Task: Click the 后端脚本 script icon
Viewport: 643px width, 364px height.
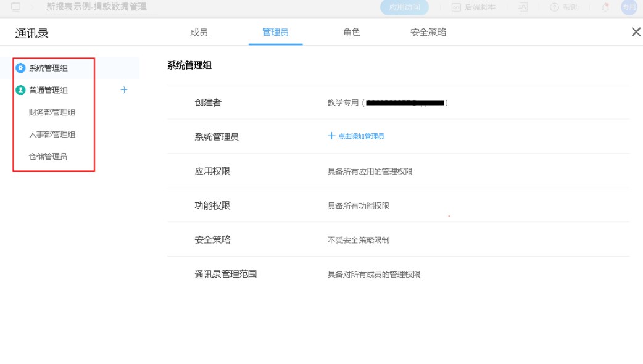Action: coord(457,7)
